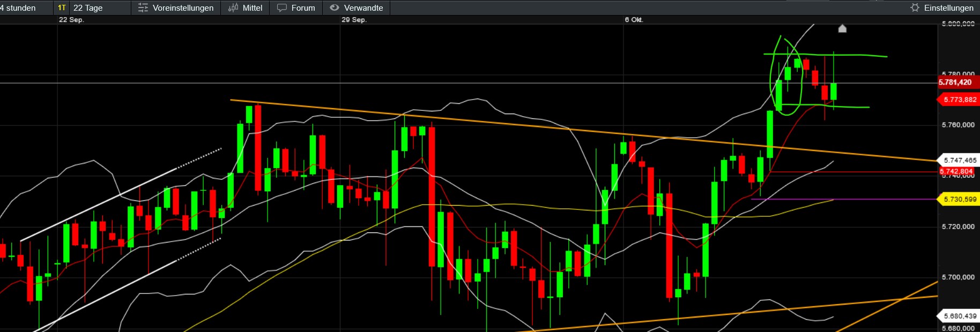Select the red price label 5.773,882
The height and width of the screenshot is (332, 980).
(x=960, y=100)
